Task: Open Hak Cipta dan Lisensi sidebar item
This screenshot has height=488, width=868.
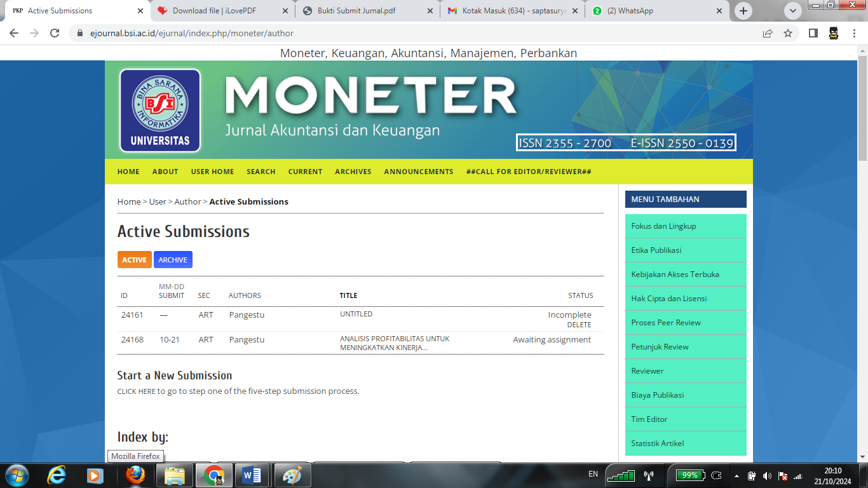Action: [x=686, y=299]
